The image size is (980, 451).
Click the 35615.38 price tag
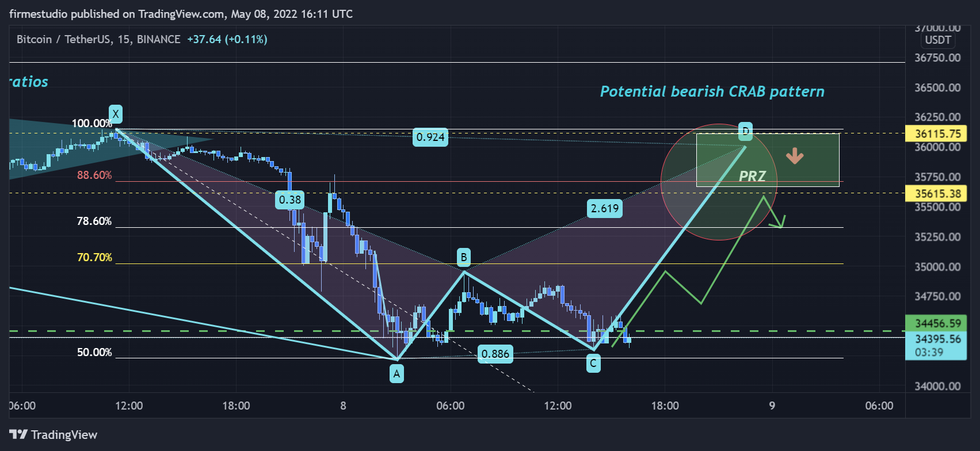point(936,193)
